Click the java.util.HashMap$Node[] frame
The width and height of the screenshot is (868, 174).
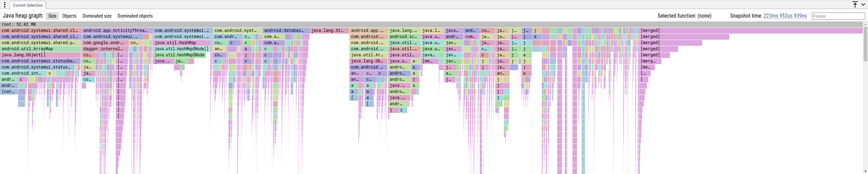[x=181, y=49]
